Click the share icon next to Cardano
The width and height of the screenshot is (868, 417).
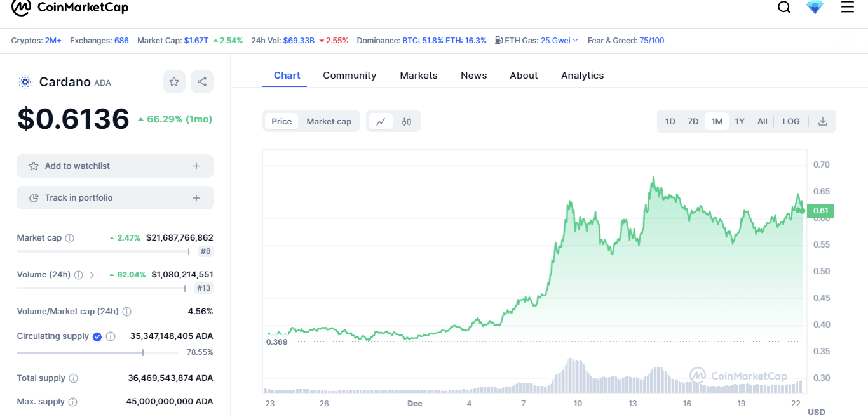pos(202,81)
